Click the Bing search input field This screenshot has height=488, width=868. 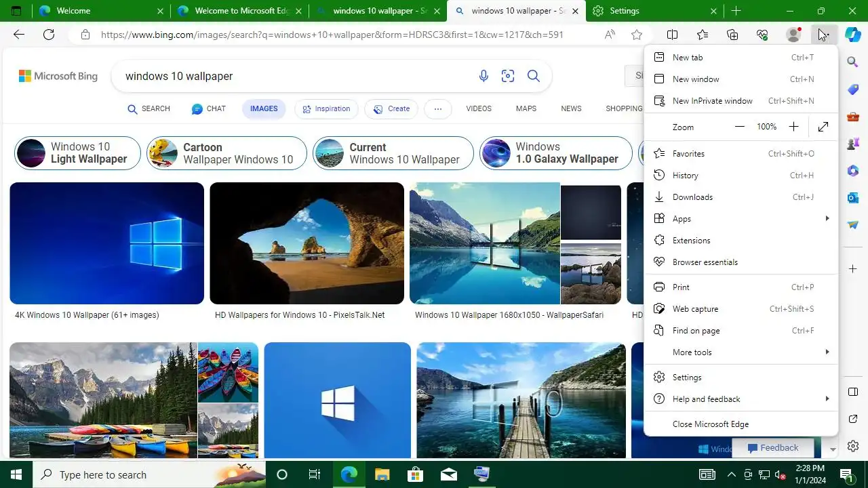pos(295,76)
